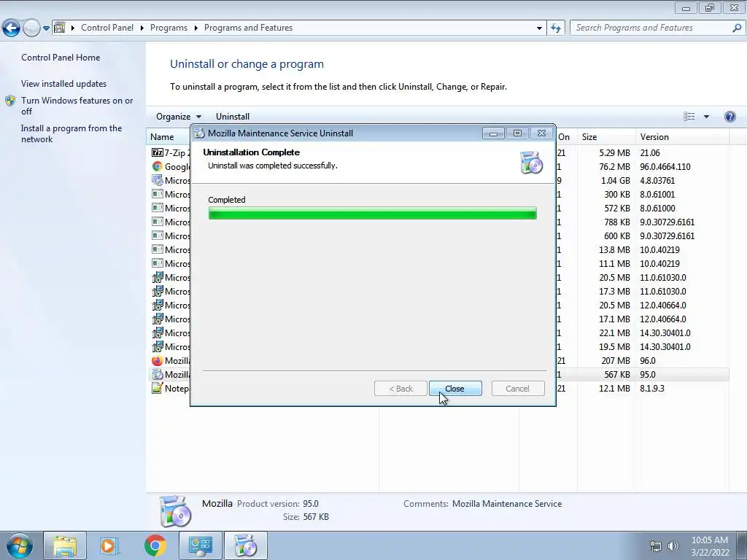Click the 12.0.40664.0 version on the 17.1 MB row
This screenshot has height=560, width=747.
tap(662, 319)
